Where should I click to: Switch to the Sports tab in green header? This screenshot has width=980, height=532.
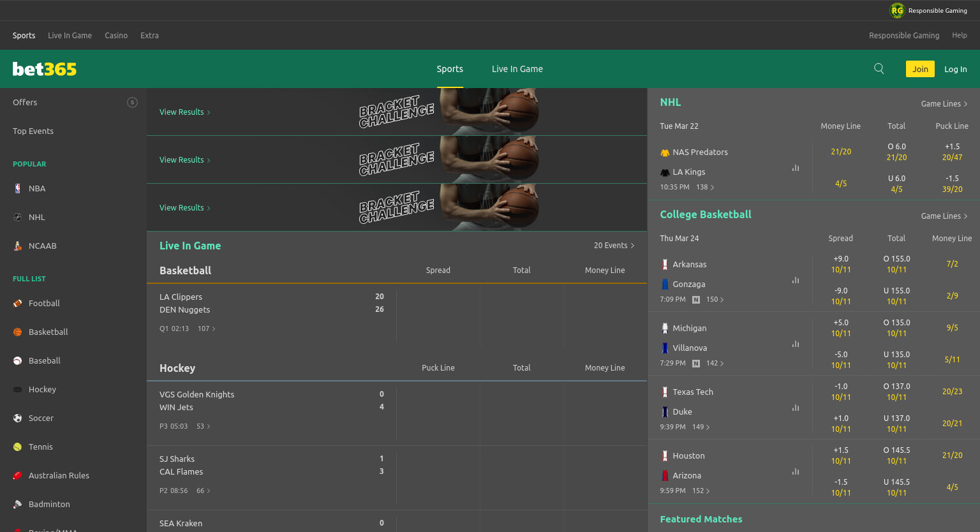click(x=450, y=69)
